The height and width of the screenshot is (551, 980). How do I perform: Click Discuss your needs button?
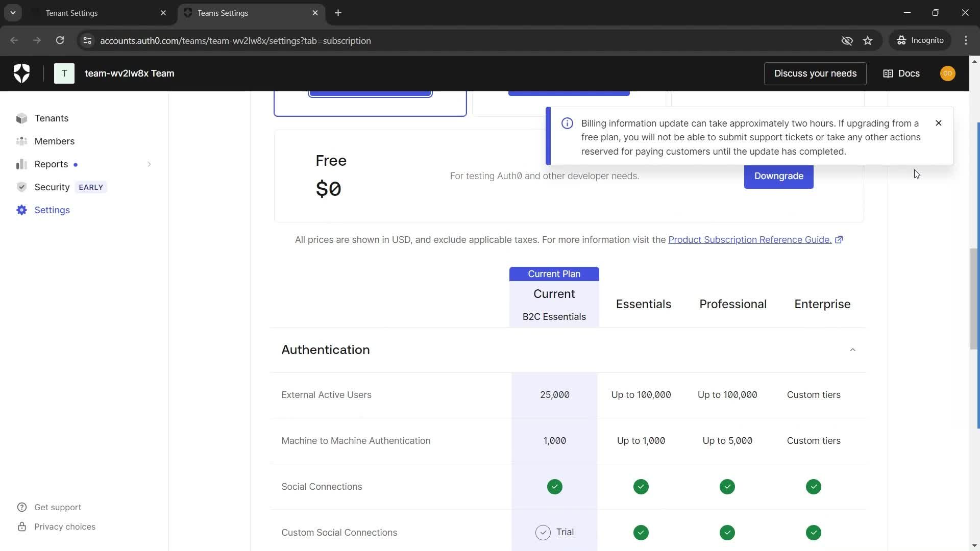pyautogui.click(x=815, y=73)
